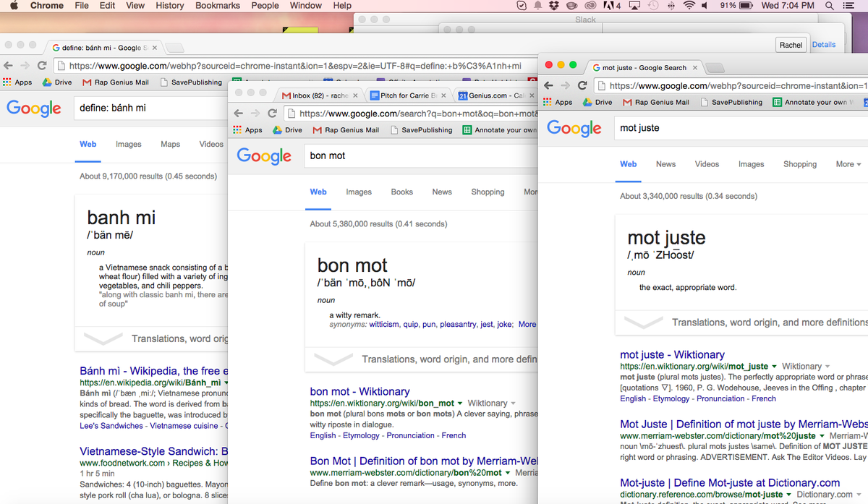
Task: Open Annotate your own bookmark in mot juste window
Action: click(x=814, y=103)
